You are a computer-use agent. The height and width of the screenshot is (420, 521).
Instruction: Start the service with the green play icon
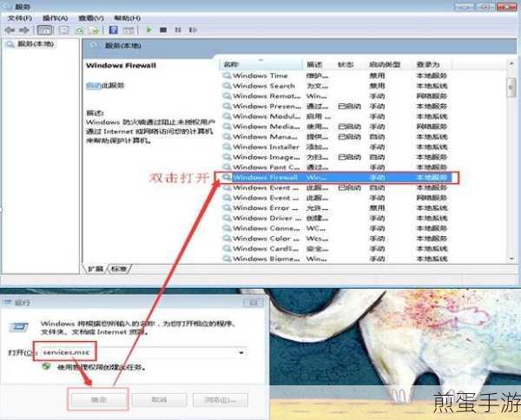pyautogui.click(x=149, y=30)
